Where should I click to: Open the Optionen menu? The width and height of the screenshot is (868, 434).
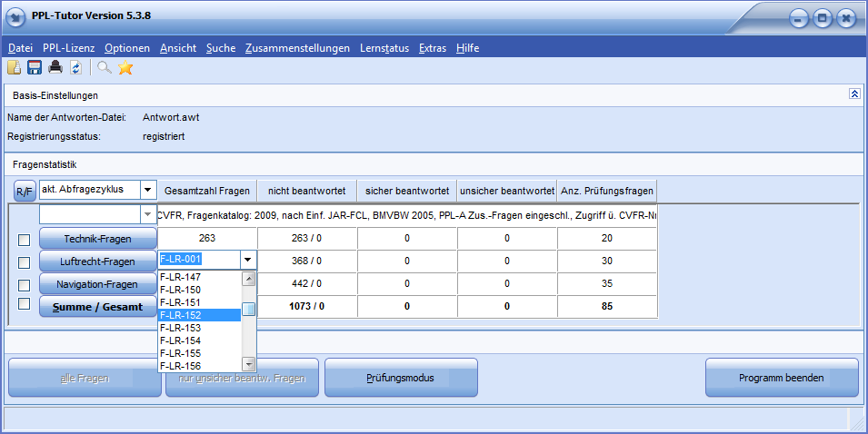[127, 48]
